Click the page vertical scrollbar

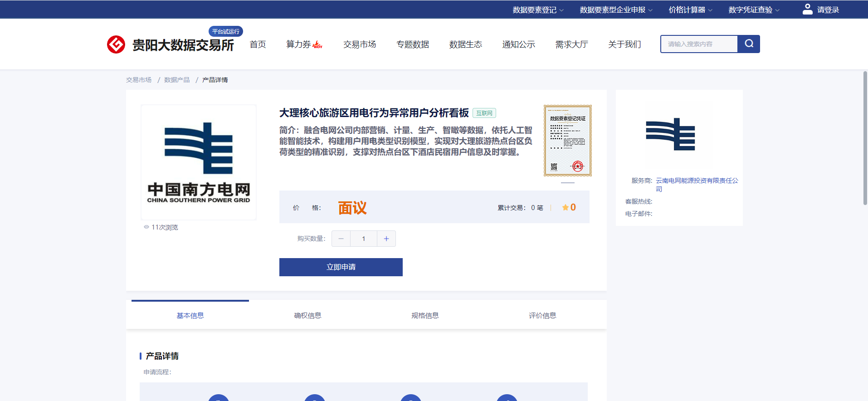[x=865, y=138]
